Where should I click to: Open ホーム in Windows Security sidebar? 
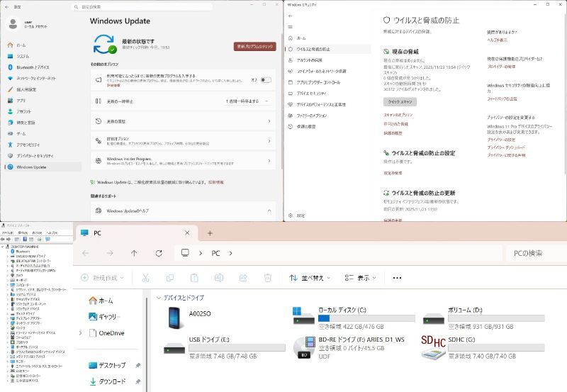(x=301, y=38)
